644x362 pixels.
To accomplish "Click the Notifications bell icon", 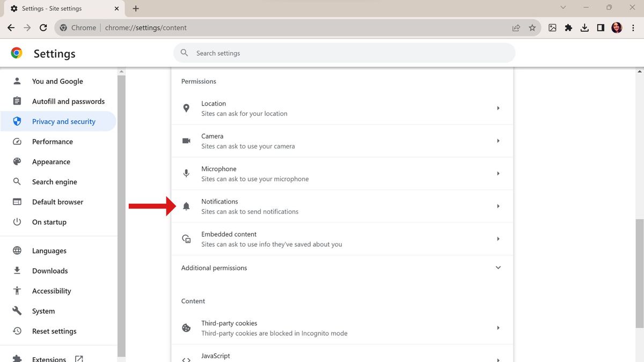I will click(x=186, y=206).
